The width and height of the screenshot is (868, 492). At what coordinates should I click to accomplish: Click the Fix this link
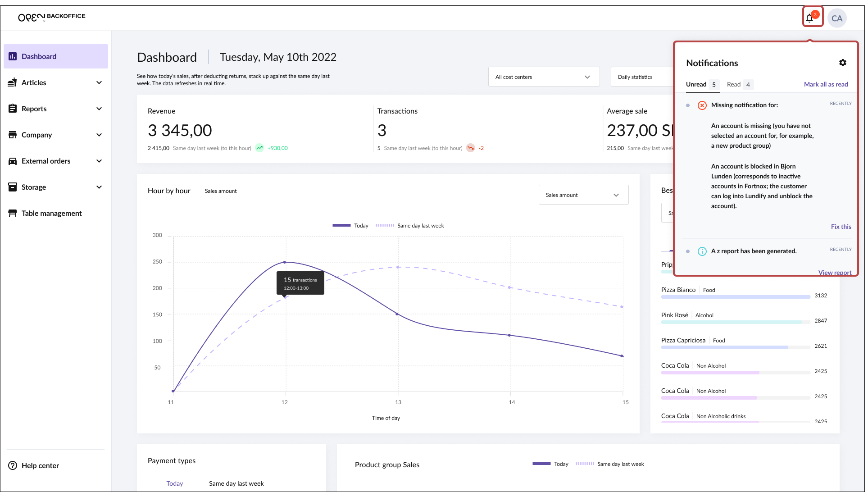click(x=841, y=227)
